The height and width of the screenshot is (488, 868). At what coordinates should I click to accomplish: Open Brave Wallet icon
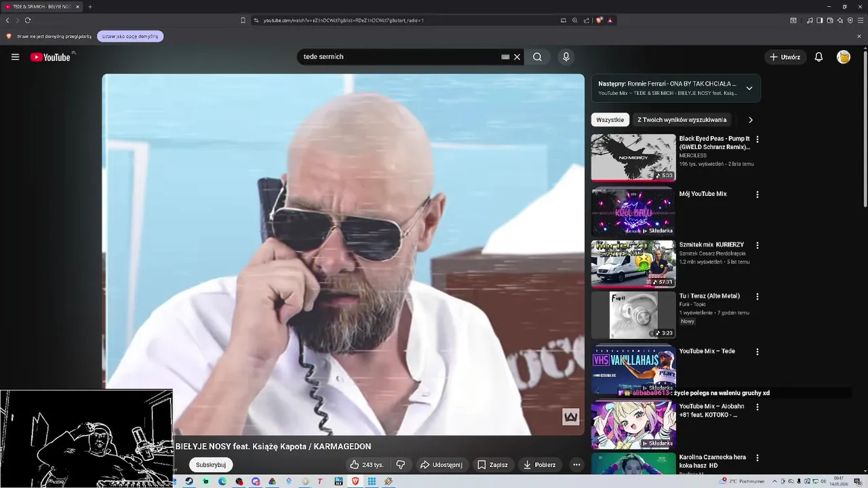pos(830,20)
